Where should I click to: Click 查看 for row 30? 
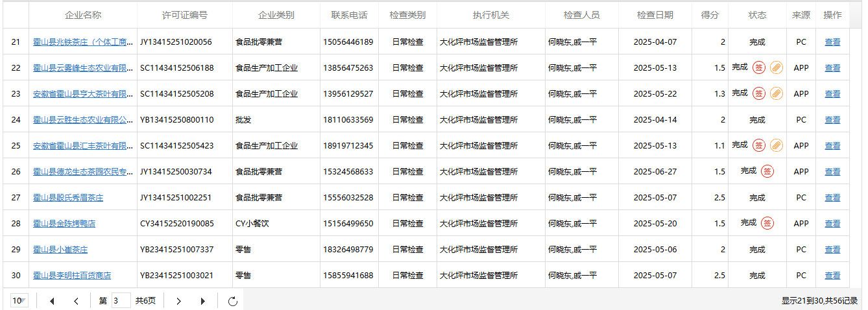pos(832,276)
